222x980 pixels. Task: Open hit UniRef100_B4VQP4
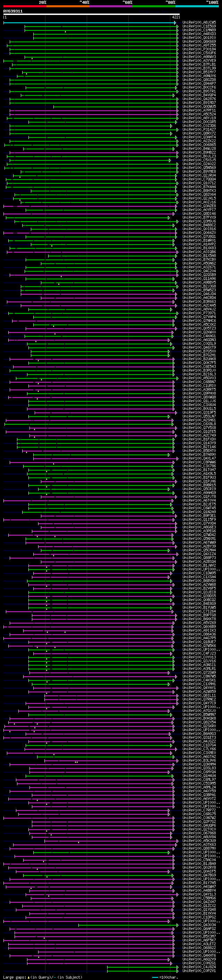click(199, 95)
